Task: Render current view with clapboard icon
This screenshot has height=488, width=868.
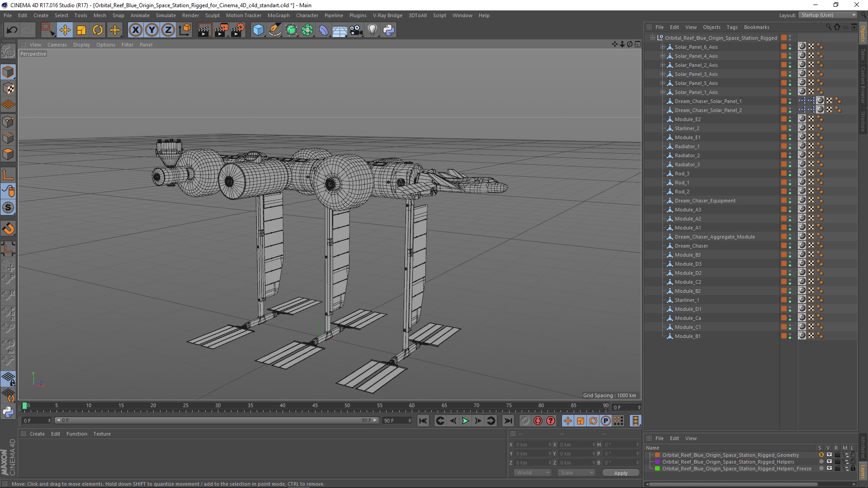Action: 204,30
